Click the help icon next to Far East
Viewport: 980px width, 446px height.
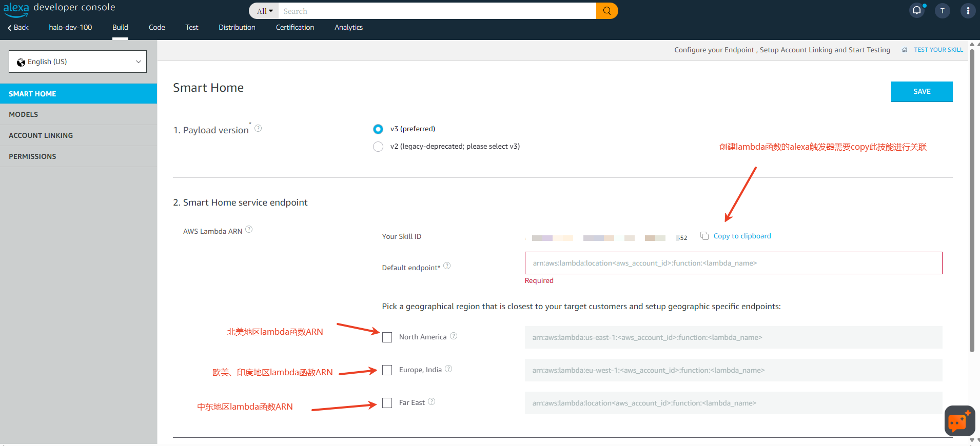coord(432,401)
